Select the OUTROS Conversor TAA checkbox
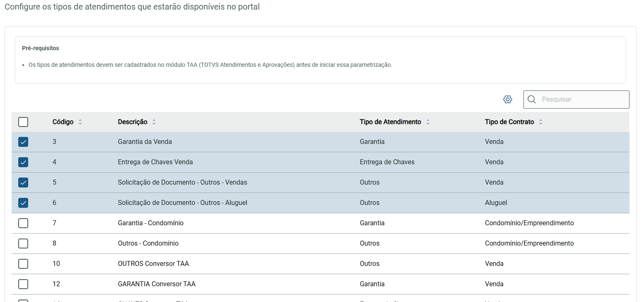644x302 pixels. point(23,264)
